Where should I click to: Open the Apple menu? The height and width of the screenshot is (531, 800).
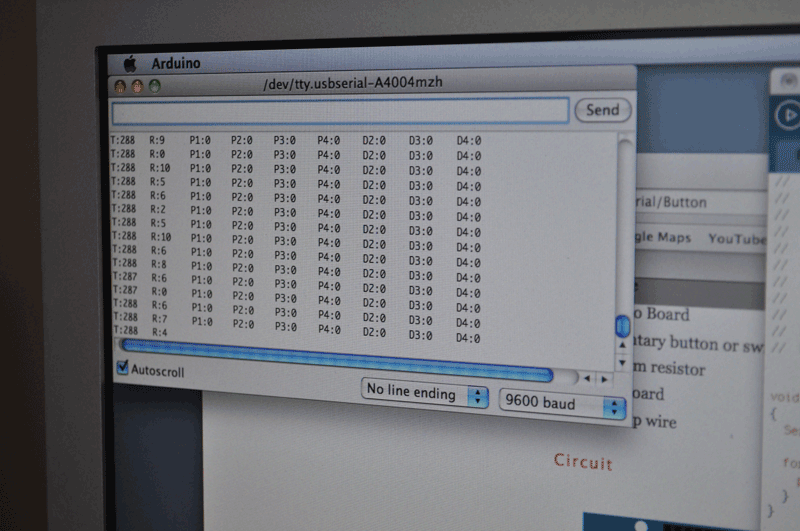coord(130,64)
